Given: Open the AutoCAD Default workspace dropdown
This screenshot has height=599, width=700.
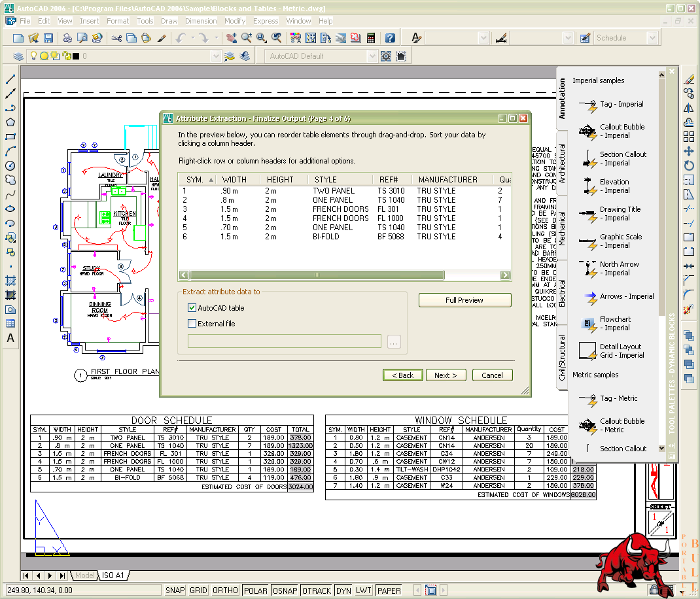Looking at the screenshot, I should 372,56.
